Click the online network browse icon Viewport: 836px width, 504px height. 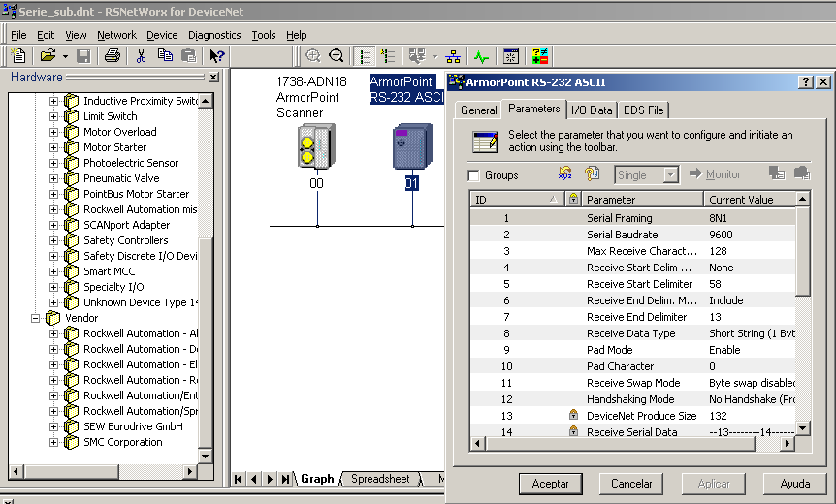[417, 56]
